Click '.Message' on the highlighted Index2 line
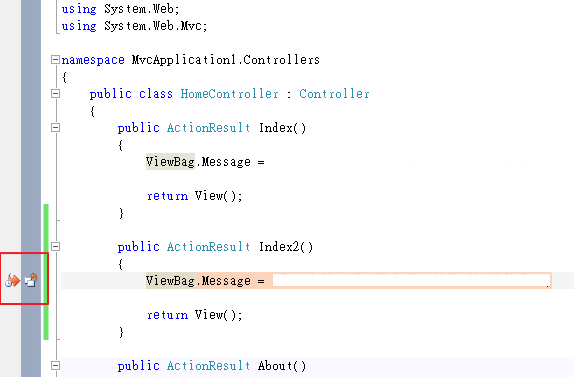 [x=224, y=281]
